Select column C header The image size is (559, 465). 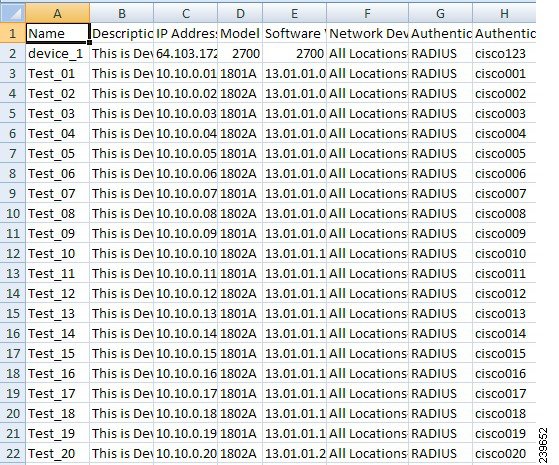185,13
